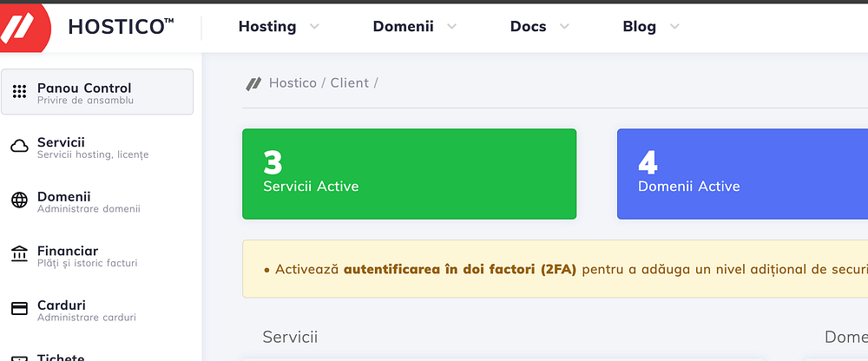Image resolution: width=868 pixels, height=361 pixels.
Task: Click the Panou Control grid icon
Action: 19,92
